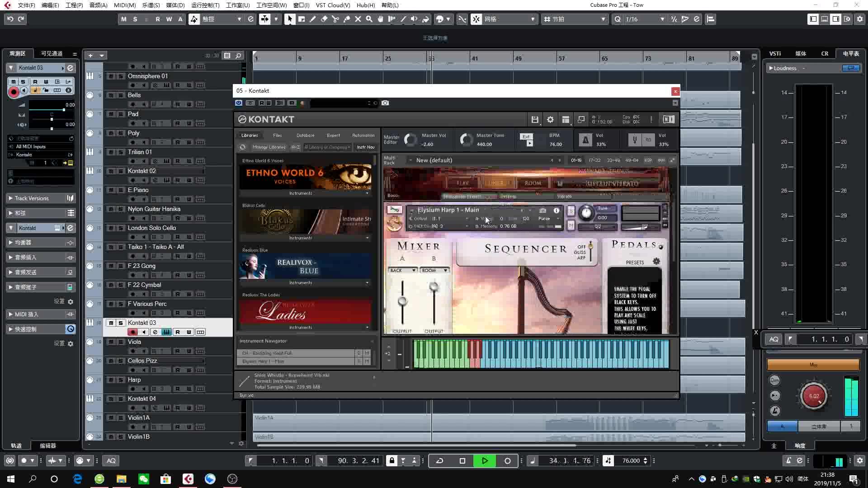Image resolution: width=868 pixels, height=488 pixels.
Task: Open the grid type 节拍 dropdown
Action: [x=574, y=19]
